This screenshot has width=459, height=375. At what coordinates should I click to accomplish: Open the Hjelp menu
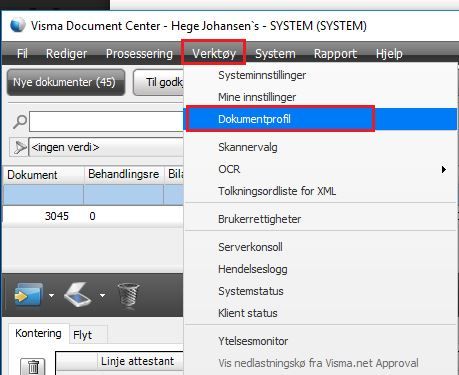coord(389,53)
